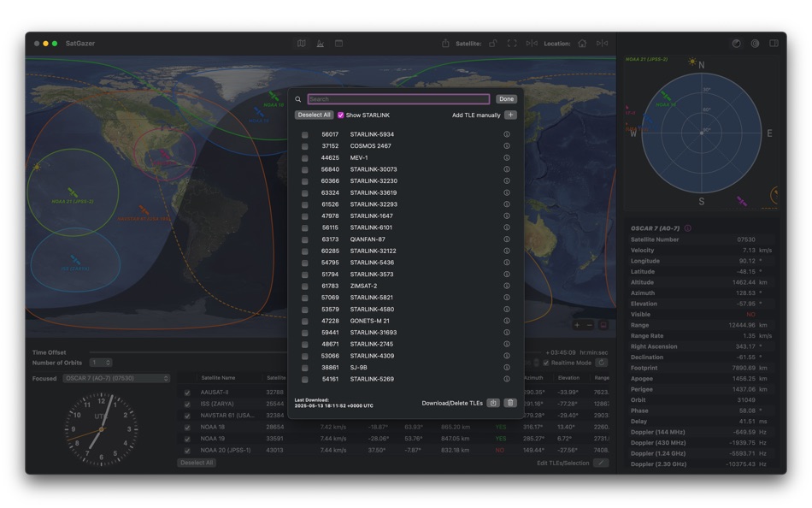Check the MEV-1 checkbox
This screenshot has width=812, height=508.
[305, 158]
